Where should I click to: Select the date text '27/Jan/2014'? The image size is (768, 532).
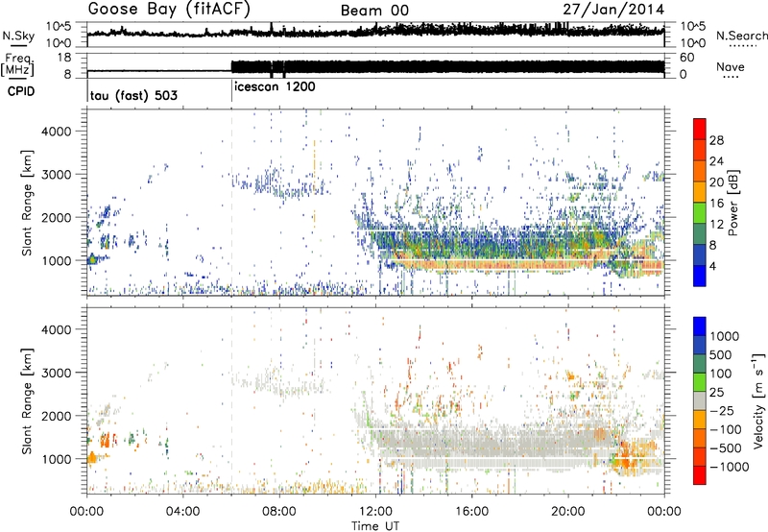click(x=613, y=10)
